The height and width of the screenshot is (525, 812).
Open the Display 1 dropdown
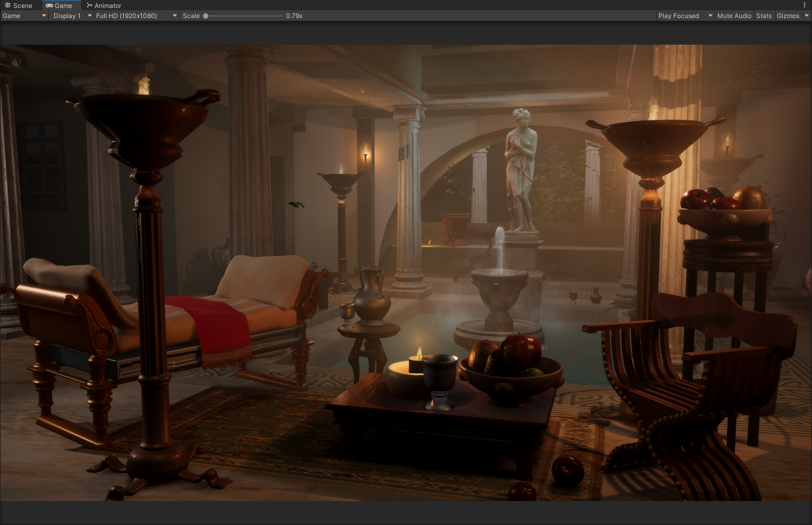click(72, 16)
